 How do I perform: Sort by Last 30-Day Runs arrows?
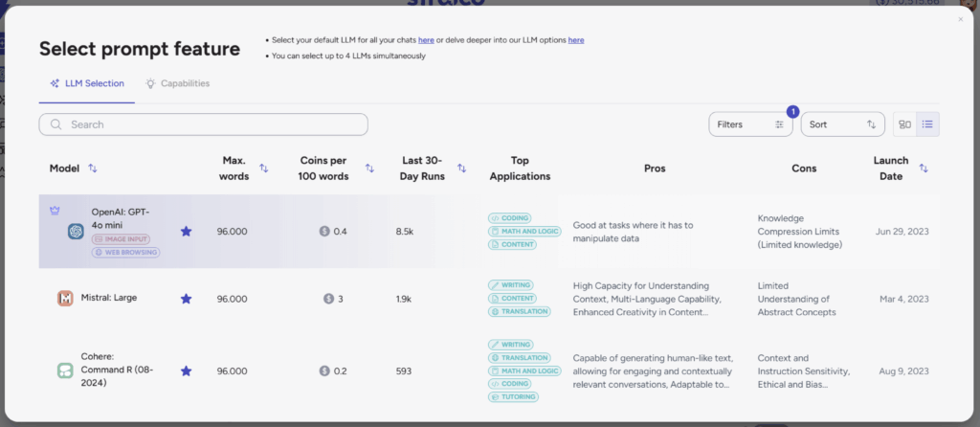(462, 169)
